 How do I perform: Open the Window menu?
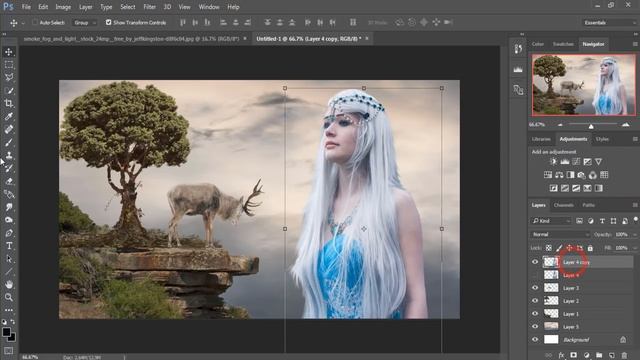point(209,7)
